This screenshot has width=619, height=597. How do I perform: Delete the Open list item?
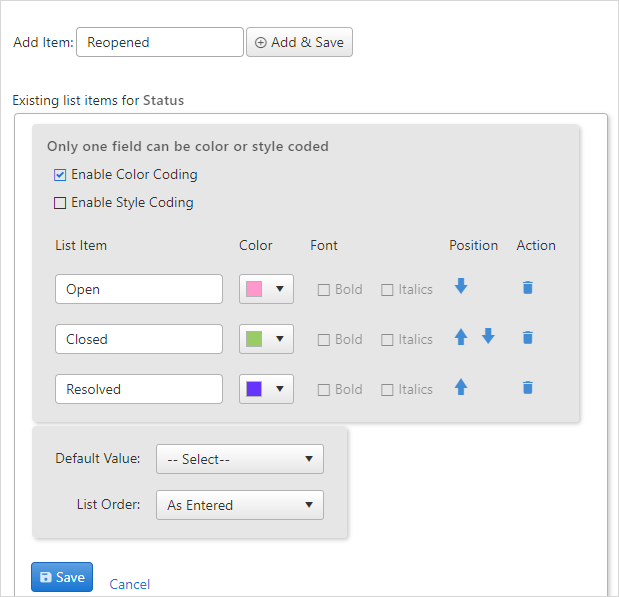(528, 287)
